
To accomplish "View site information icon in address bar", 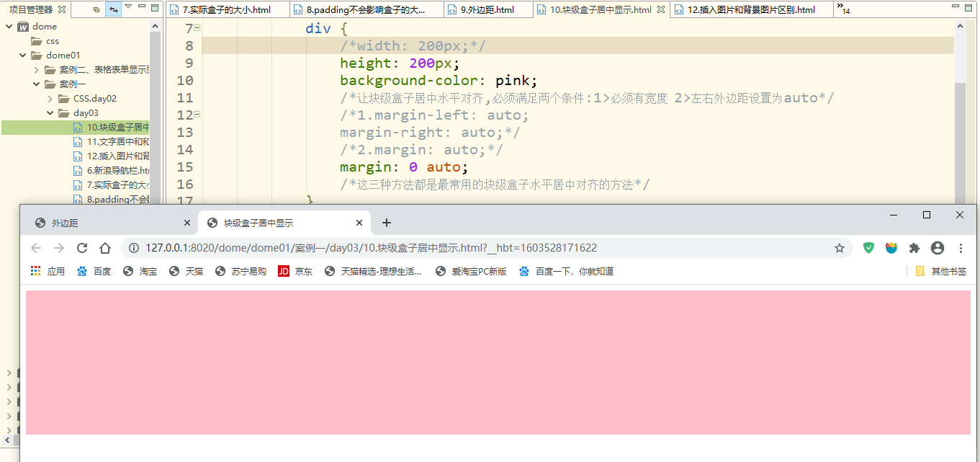I will tap(133, 248).
